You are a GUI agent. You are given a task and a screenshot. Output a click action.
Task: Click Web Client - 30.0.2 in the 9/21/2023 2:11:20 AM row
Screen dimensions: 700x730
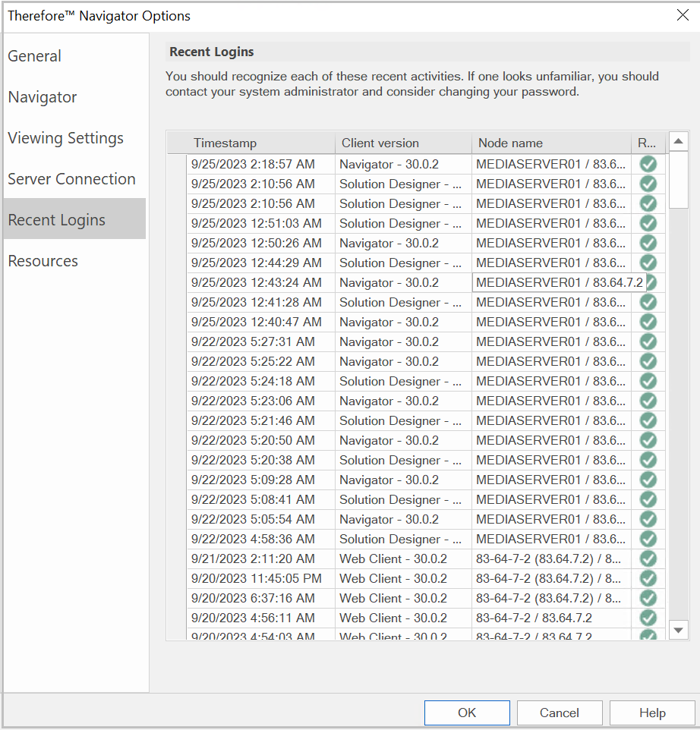403,559
